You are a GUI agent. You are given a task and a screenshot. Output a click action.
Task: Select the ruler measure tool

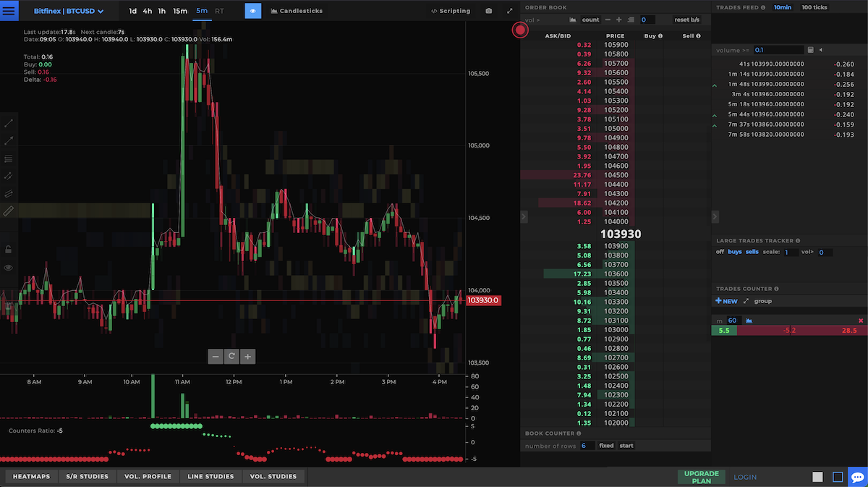click(x=9, y=211)
